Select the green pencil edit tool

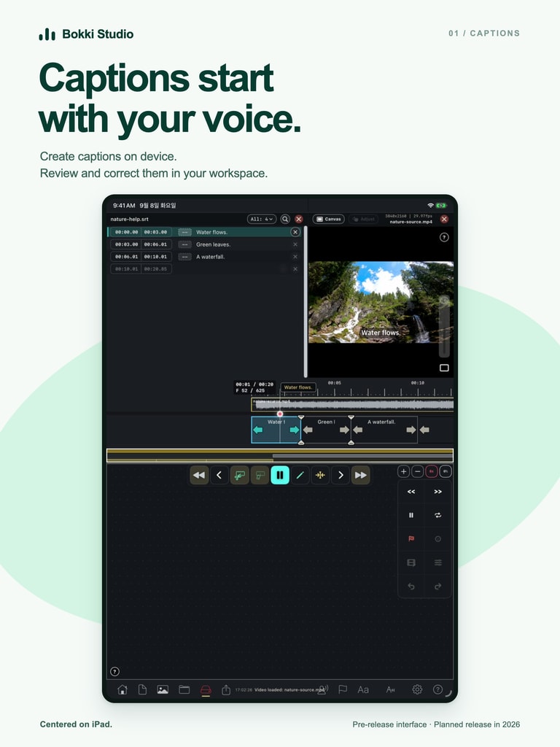tap(300, 475)
